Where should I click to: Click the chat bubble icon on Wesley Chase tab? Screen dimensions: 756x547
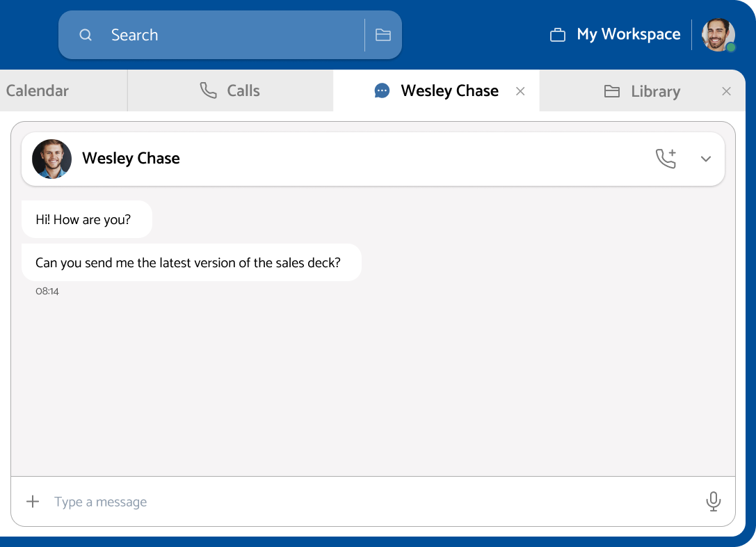point(382,91)
